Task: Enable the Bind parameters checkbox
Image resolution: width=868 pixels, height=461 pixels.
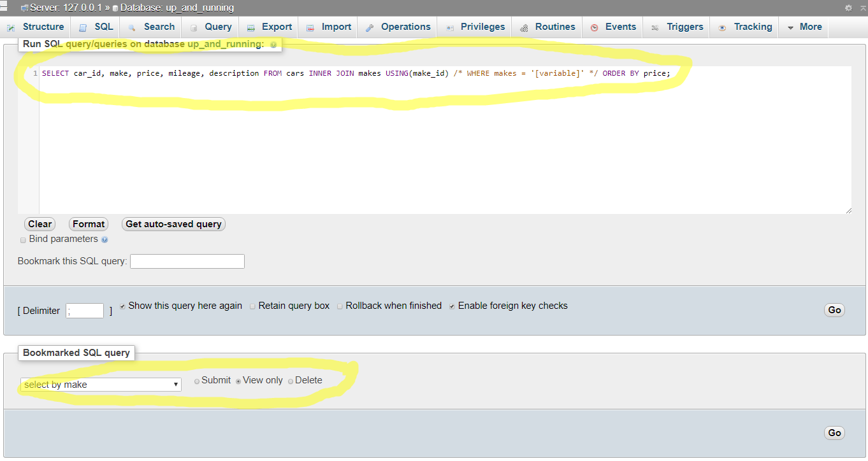Action: point(23,239)
